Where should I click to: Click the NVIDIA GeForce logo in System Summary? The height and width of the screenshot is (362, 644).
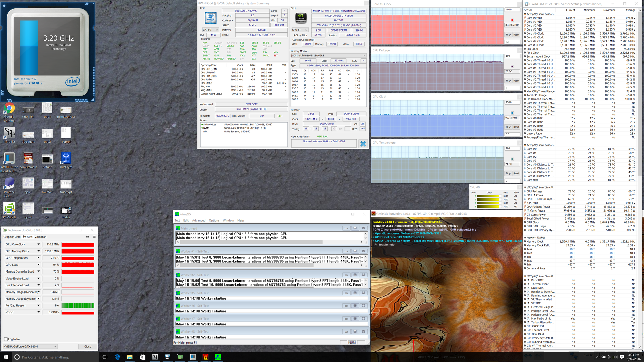[x=301, y=18]
